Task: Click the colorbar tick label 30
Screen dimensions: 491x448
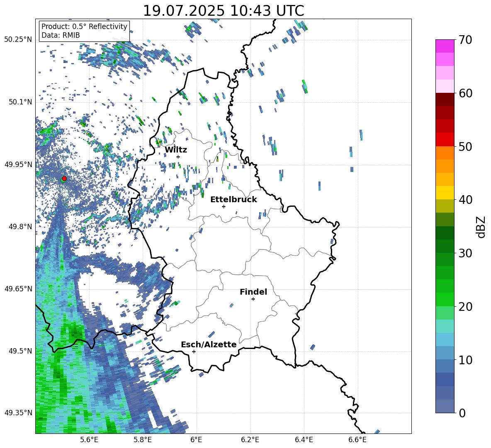Action: click(465, 253)
